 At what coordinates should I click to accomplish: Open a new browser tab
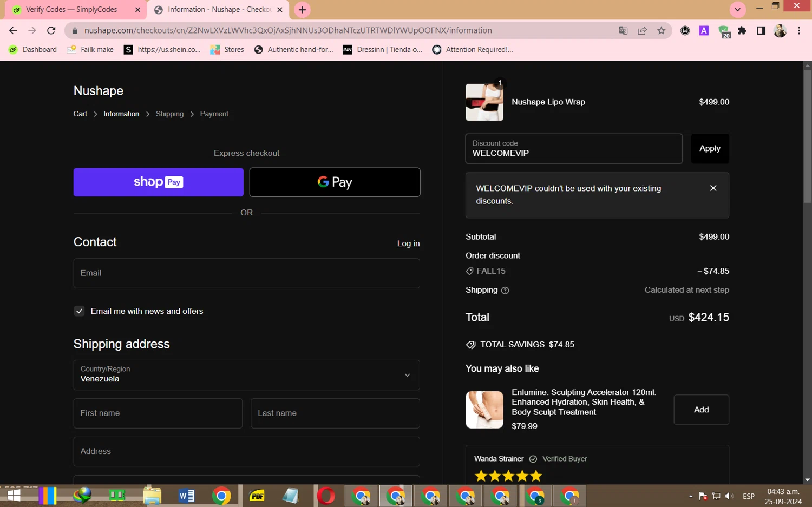(302, 10)
